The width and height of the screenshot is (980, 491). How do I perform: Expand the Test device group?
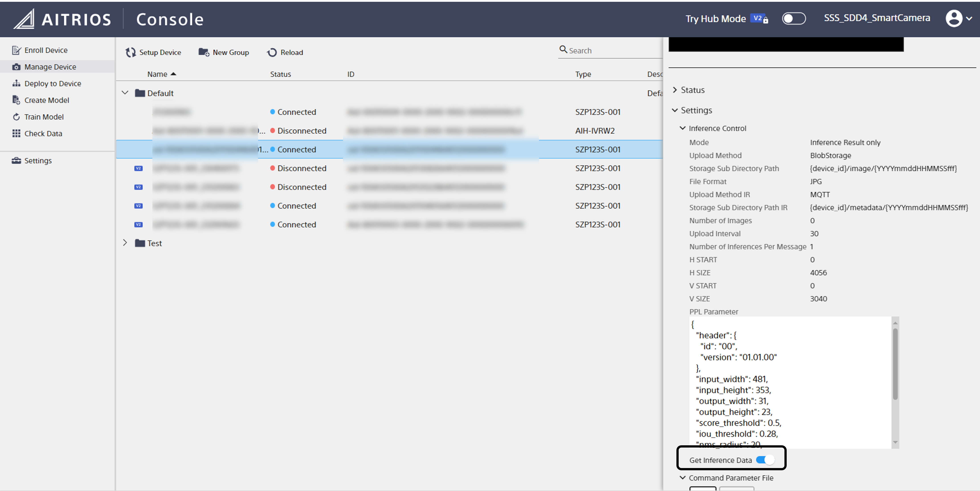point(125,243)
